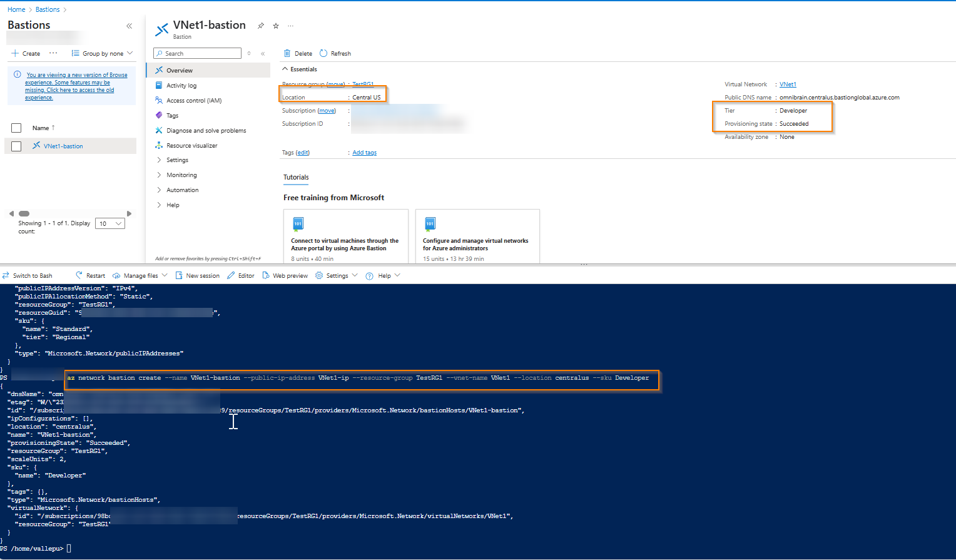
Task: Open the Cloud Shell Editor
Action: pyautogui.click(x=240, y=275)
